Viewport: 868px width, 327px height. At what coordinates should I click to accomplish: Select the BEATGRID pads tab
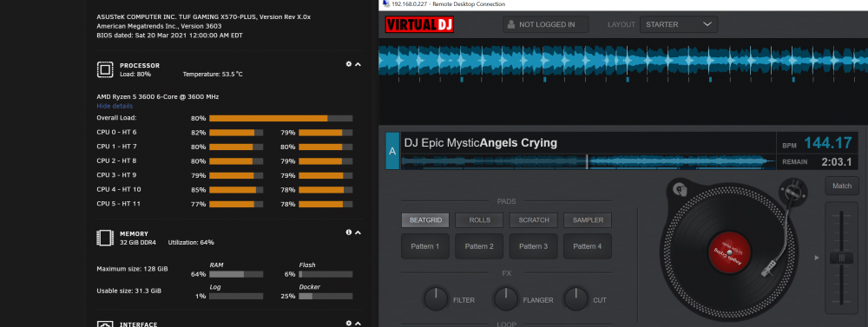(425, 220)
